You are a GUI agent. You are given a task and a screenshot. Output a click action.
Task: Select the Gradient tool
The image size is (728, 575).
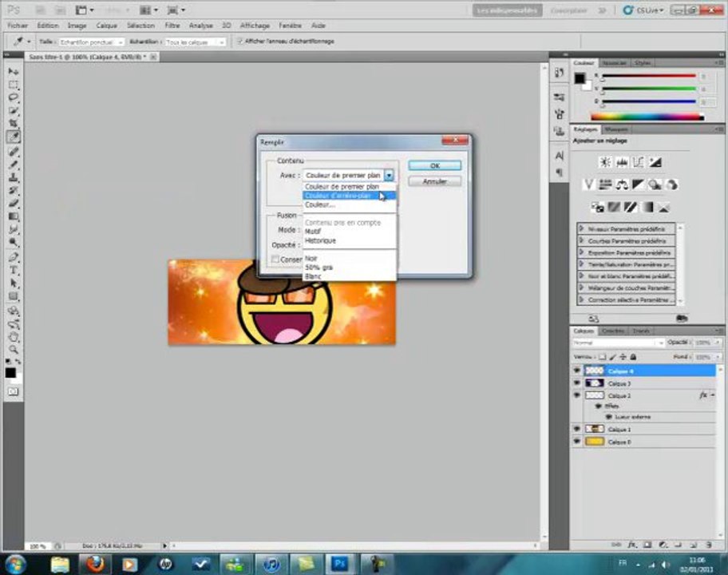[x=14, y=216]
